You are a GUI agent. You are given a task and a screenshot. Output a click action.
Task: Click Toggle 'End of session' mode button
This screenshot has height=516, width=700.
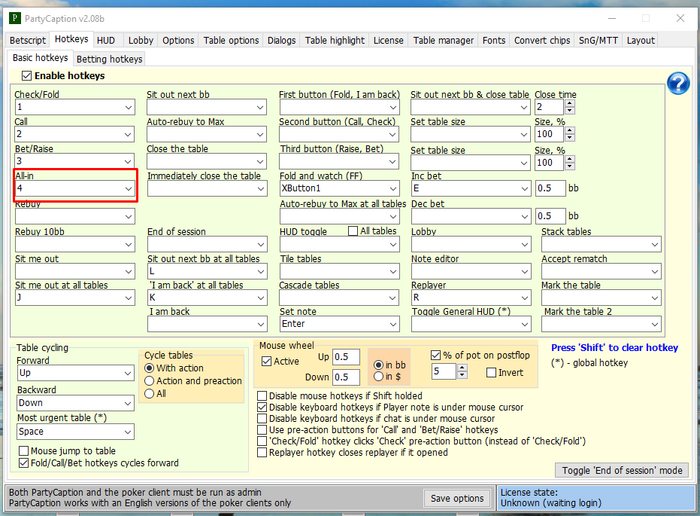pyautogui.click(x=622, y=470)
